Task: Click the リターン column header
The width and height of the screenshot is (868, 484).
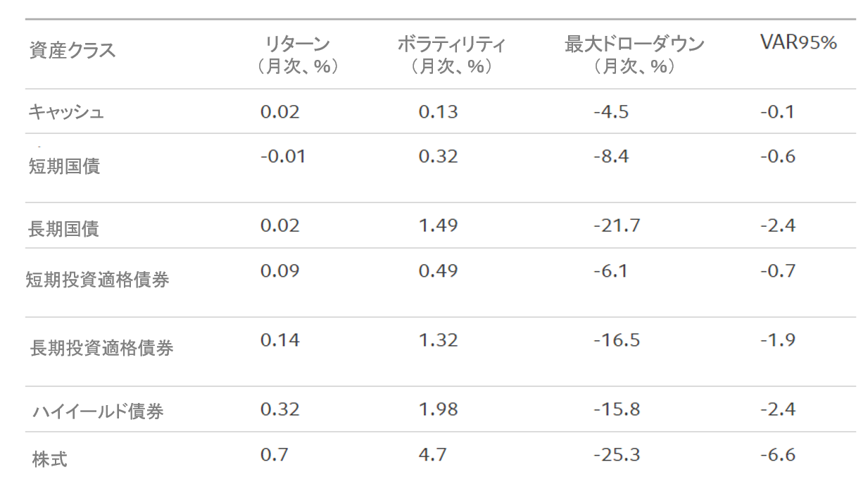Action: pos(296,45)
